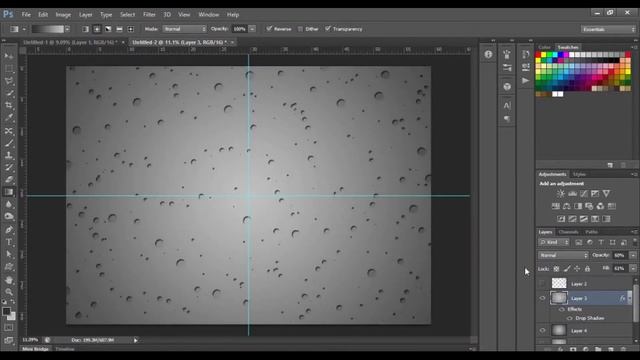Select the Clone Stamp tool
640x360 pixels.
click(x=9, y=155)
